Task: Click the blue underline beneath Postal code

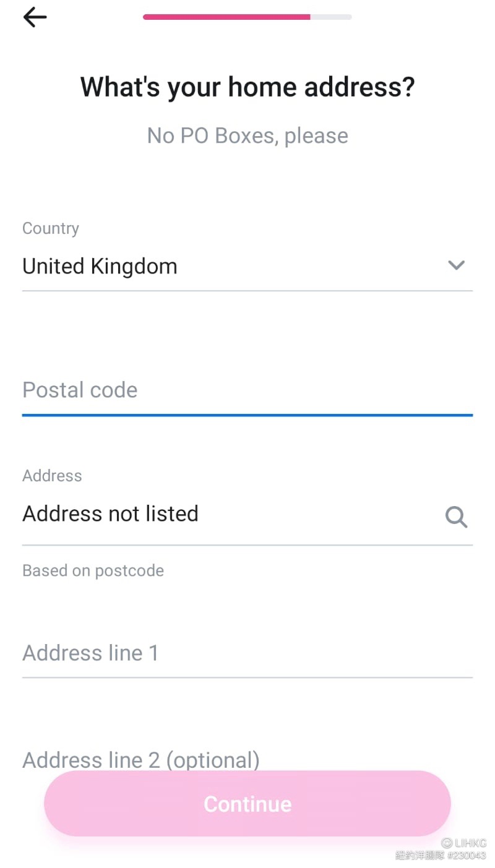Action: pyautogui.click(x=247, y=415)
